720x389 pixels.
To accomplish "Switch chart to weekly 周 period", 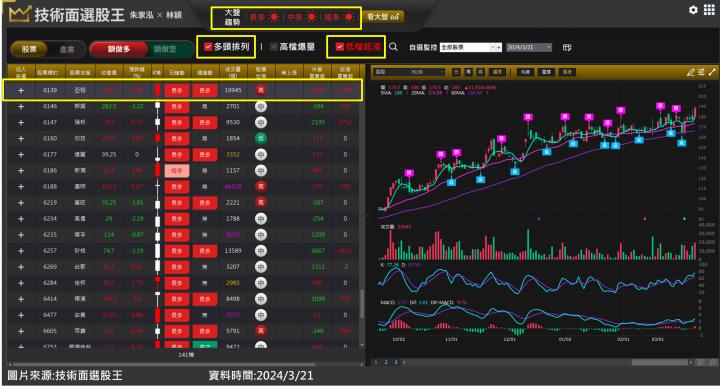I will pyautogui.click(x=468, y=72).
